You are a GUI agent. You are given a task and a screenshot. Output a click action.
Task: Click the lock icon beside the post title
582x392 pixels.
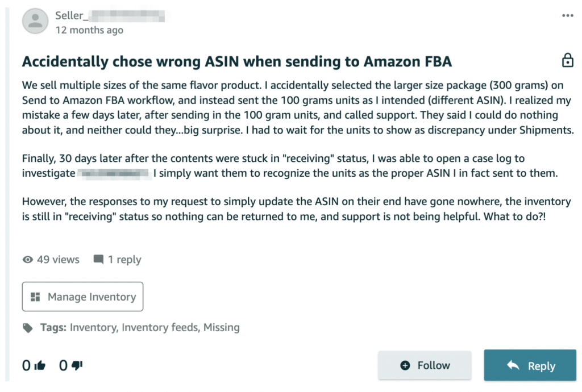click(567, 60)
